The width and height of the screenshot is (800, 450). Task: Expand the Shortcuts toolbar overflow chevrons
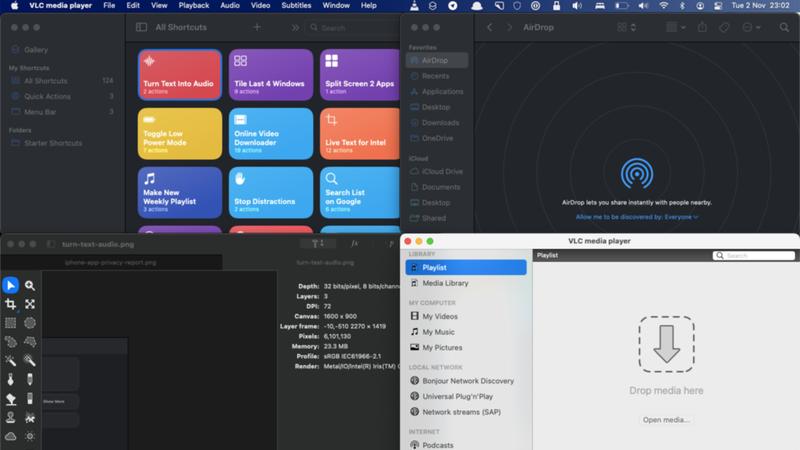click(x=295, y=28)
